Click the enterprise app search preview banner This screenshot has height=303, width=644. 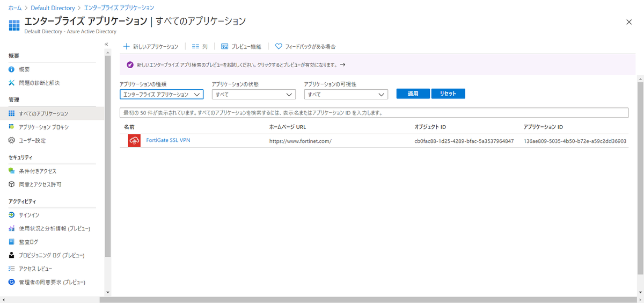378,64
